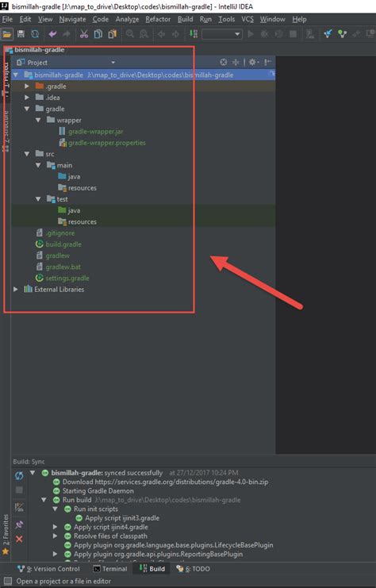Expand External Libraries node
The image size is (376, 588).
click(x=16, y=289)
